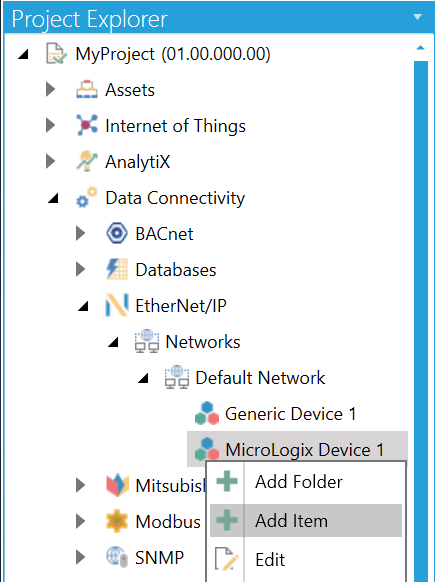Open the Project Explorer panel dropdown arrow
This screenshot has height=582, width=439.
pos(417,17)
